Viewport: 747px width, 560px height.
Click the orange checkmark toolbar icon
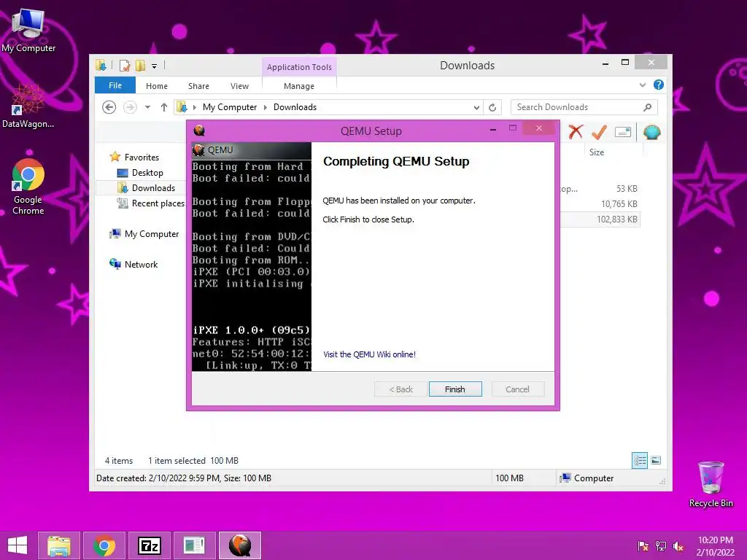[x=600, y=132]
